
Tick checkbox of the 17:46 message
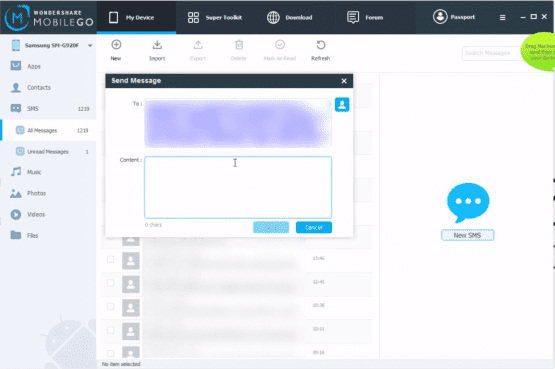coord(110,259)
